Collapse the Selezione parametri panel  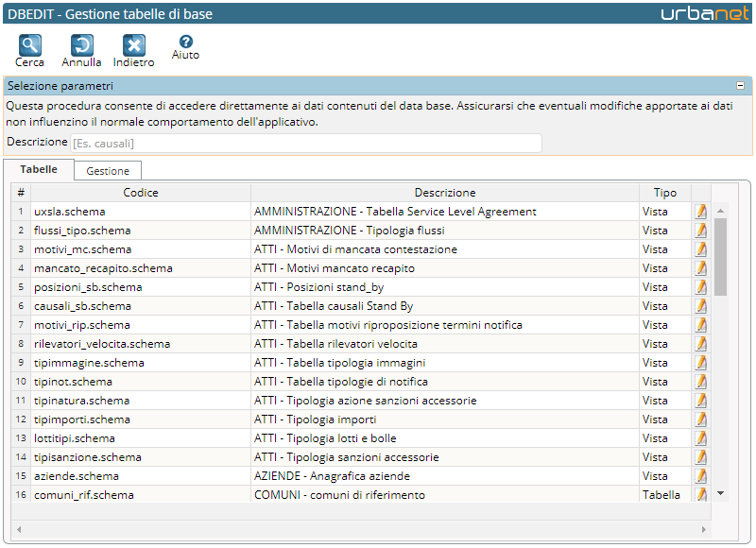(x=740, y=86)
